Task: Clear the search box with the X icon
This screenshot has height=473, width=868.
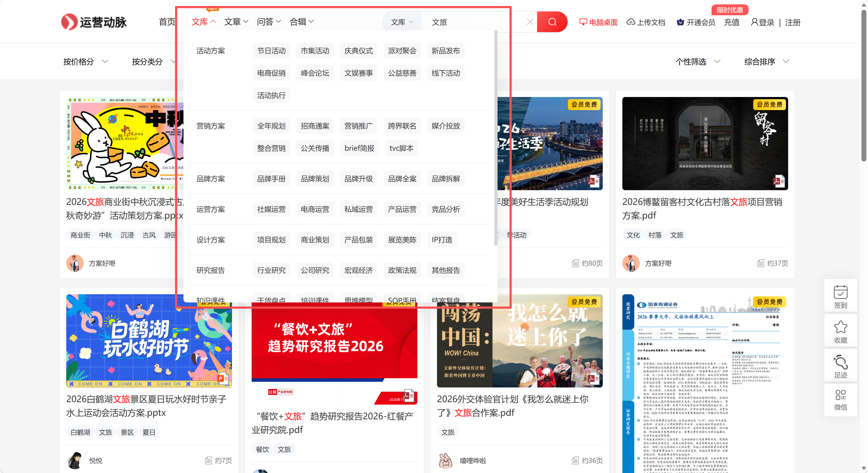Action: (530, 22)
